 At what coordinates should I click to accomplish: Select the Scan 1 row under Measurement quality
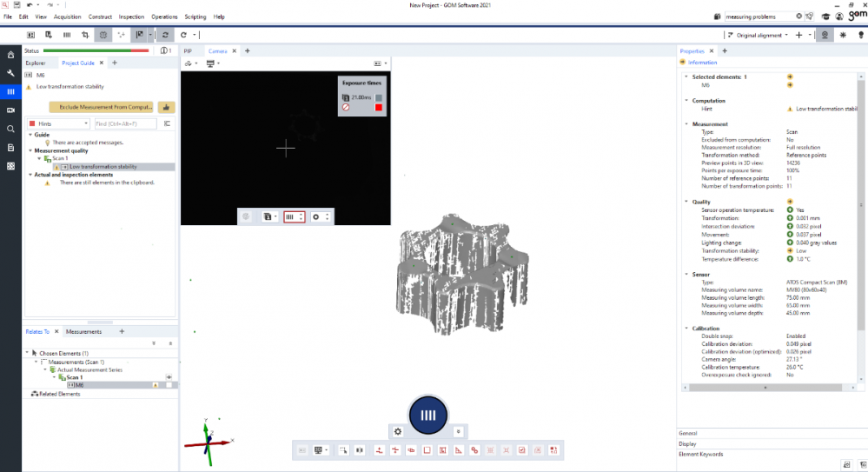(60, 158)
